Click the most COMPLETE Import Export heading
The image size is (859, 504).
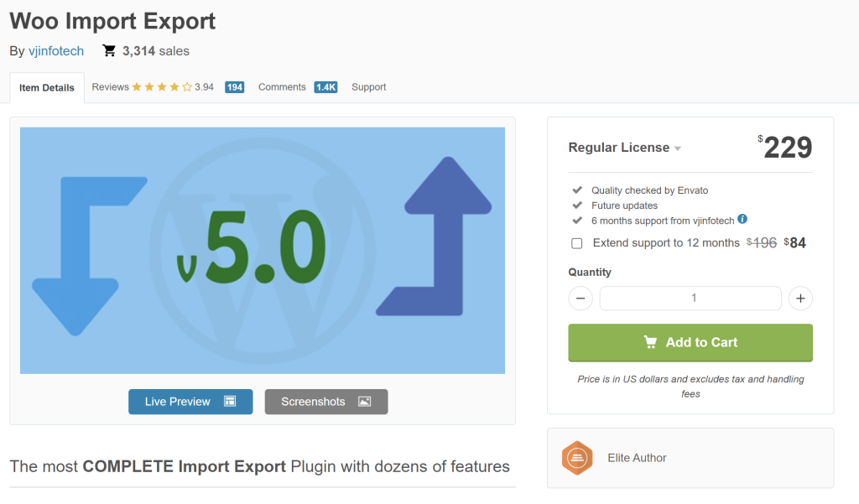coord(260,466)
